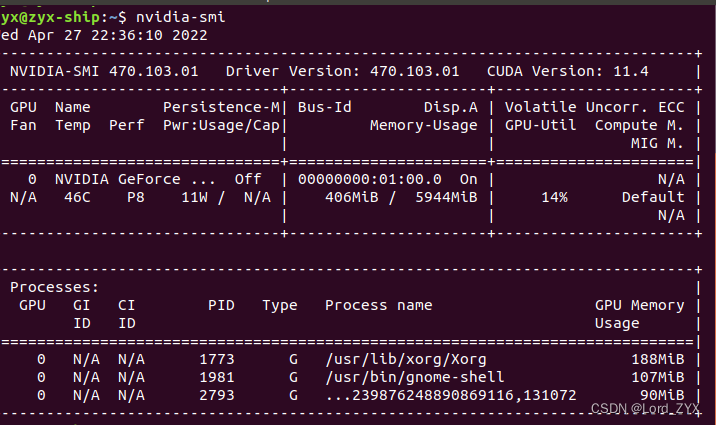Click the 'Persistence-M' column header
The image size is (716, 425).
[x=221, y=107]
